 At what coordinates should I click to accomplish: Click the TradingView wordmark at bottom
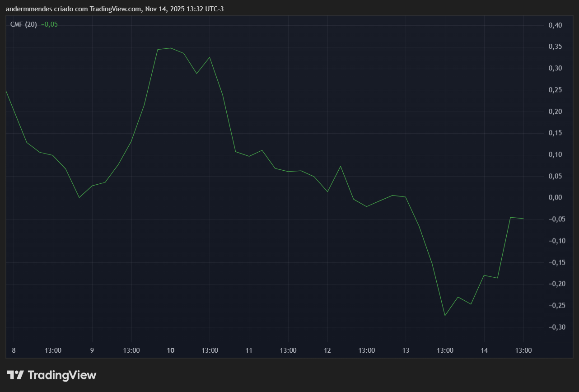coord(62,375)
